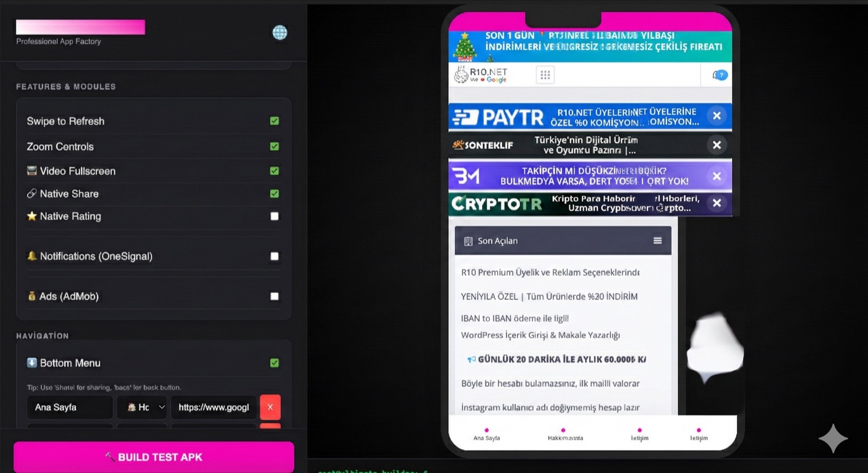Image resolution: width=868 pixels, height=473 pixels.
Task: Close the BulkMedya purple banner
Action: (x=717, y=176)
